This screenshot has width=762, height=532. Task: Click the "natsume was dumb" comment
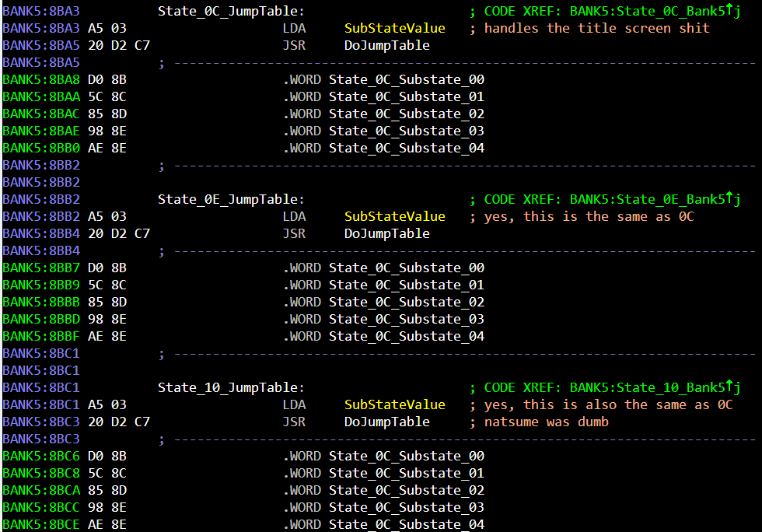tap(546, 422)
